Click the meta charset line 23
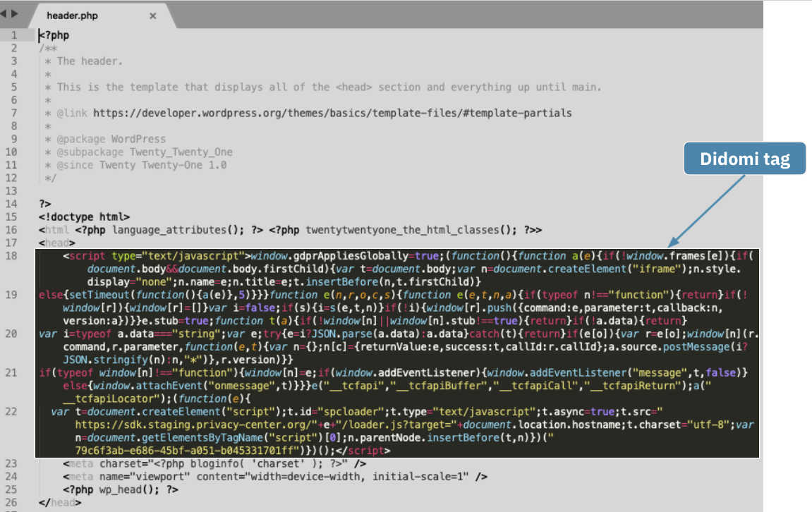The image size is (812, 512). click(215, 464)
